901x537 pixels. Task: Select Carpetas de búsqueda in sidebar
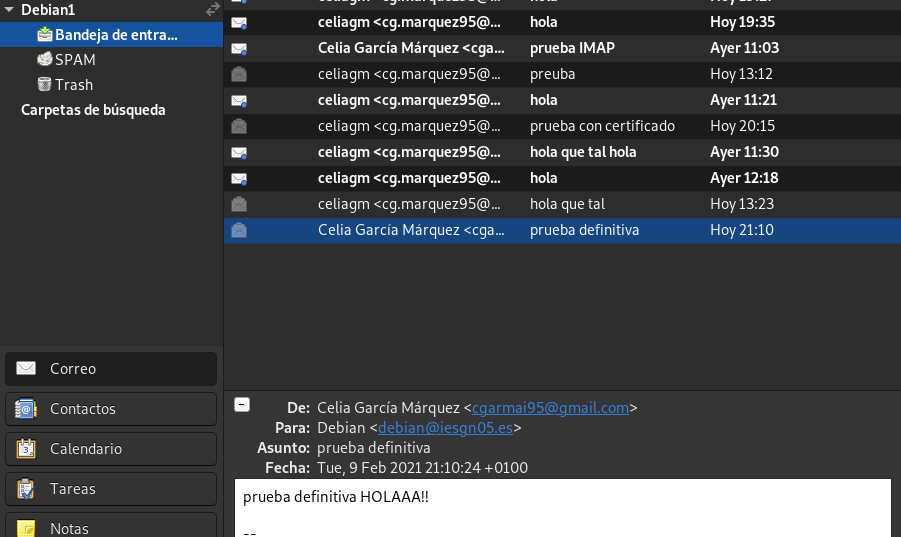click(x=93, y=110)
